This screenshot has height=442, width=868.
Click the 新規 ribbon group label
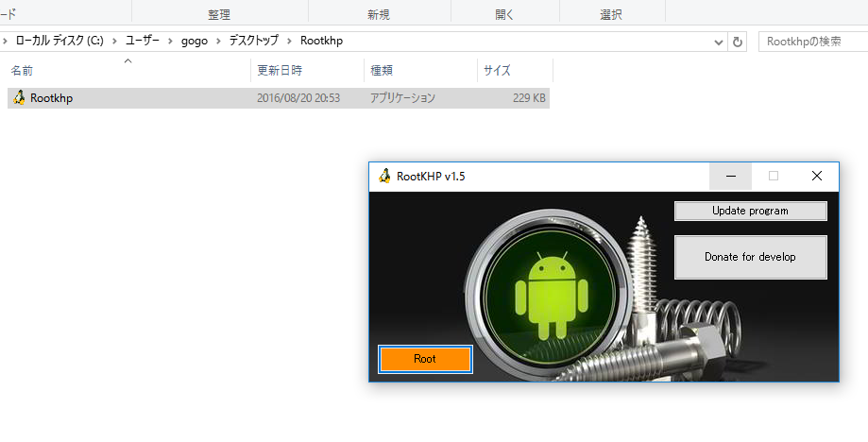[x=379, y=14]
